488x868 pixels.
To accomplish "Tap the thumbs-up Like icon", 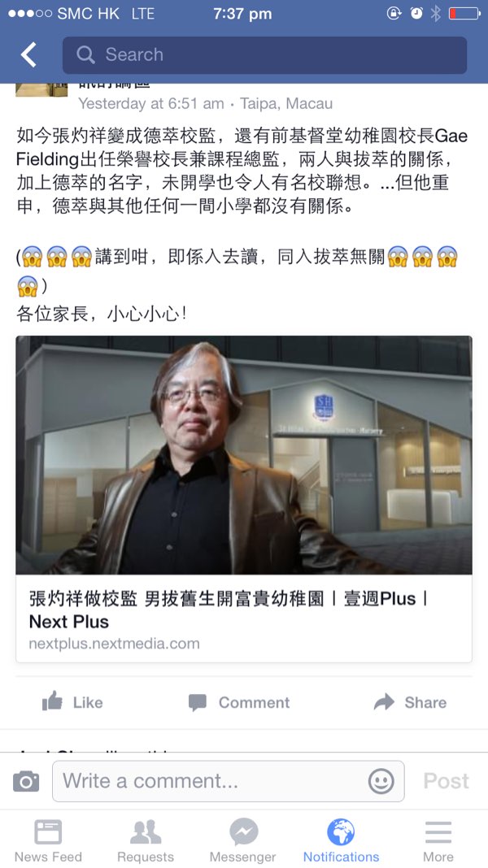I will click(x=53, y=702).
